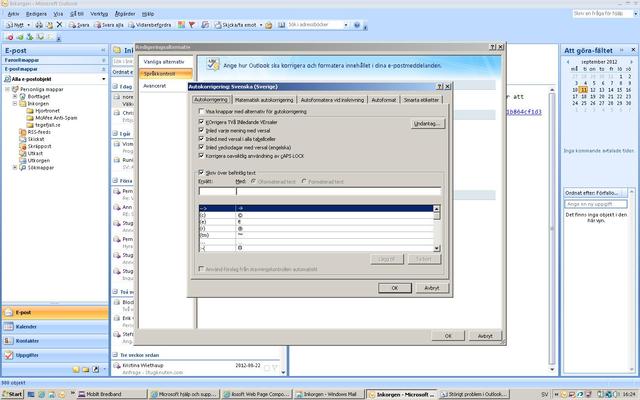640x400 pixels.
Task: Toggle Inled veckodagar med versal checkbox
Action: (201, 147)
